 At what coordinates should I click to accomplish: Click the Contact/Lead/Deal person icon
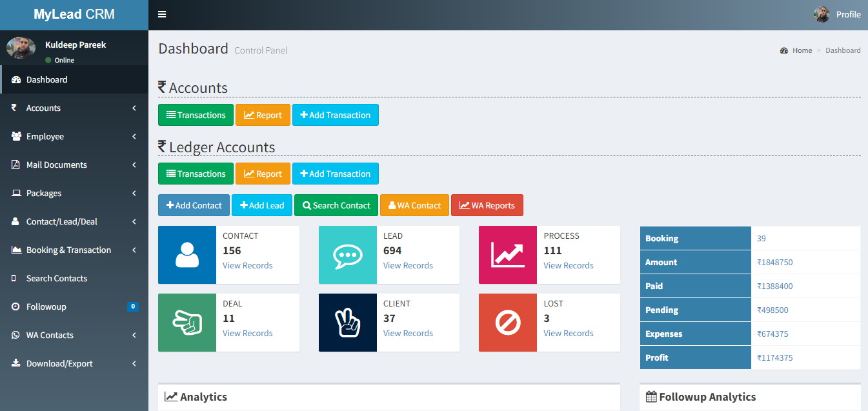click(x=15, y=222)
